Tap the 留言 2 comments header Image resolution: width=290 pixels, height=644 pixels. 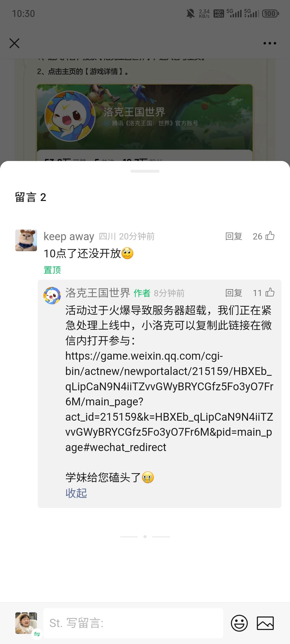tap(31, 197)
